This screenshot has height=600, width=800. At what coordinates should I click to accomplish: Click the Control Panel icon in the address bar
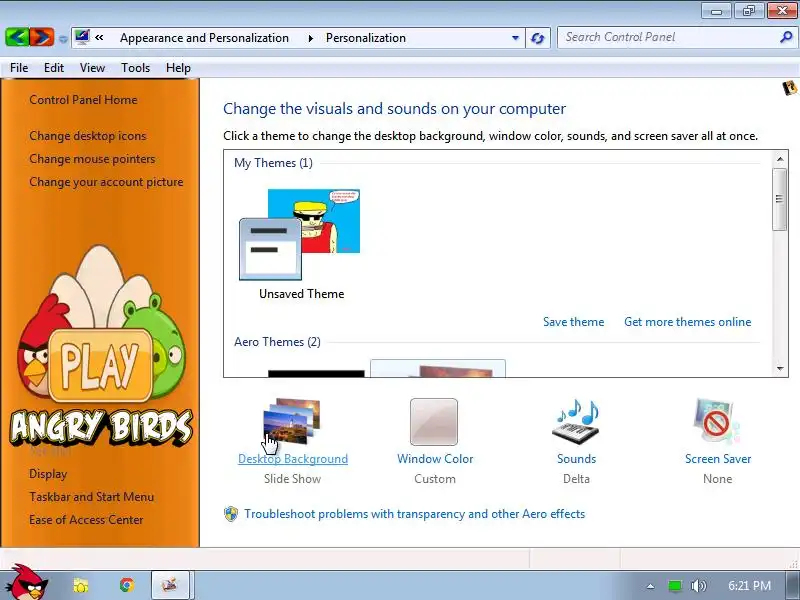click(x=82, y=37)
